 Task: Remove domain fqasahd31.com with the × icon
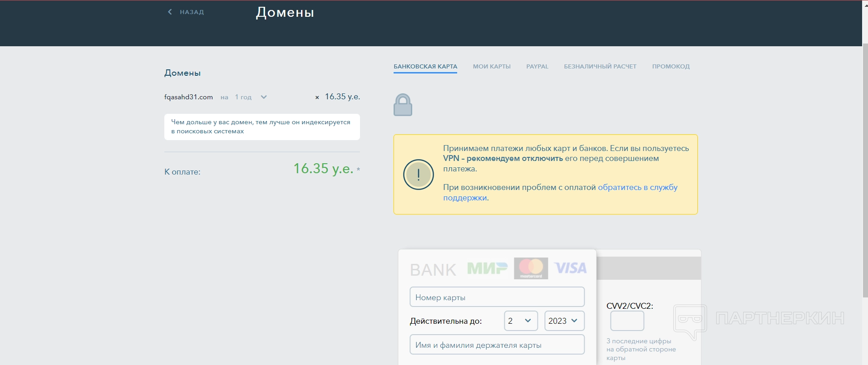(317, 97)
